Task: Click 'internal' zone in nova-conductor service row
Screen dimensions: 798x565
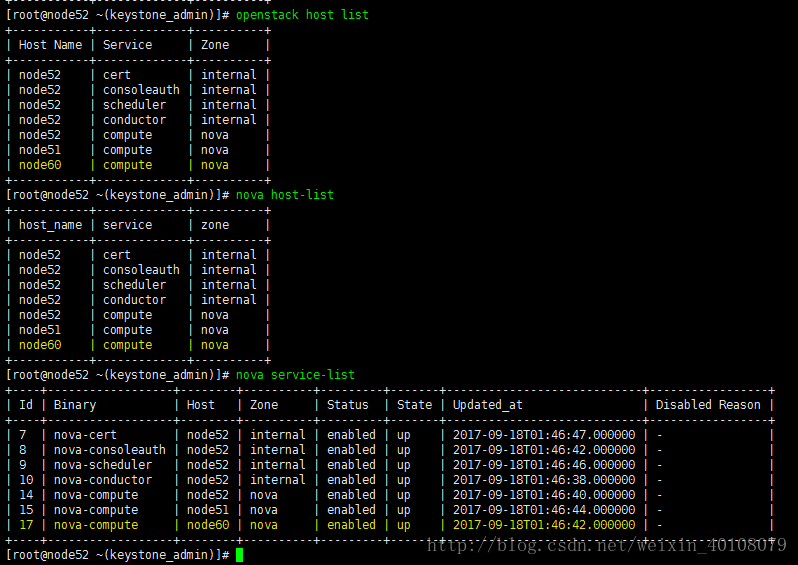Action: 278,480
